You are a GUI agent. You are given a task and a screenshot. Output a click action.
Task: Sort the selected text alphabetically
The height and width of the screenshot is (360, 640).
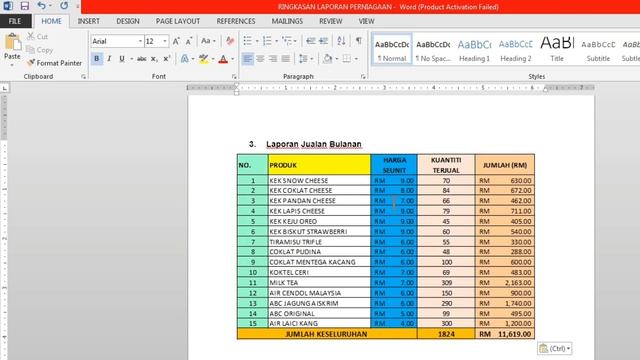[x=341, y=41]
